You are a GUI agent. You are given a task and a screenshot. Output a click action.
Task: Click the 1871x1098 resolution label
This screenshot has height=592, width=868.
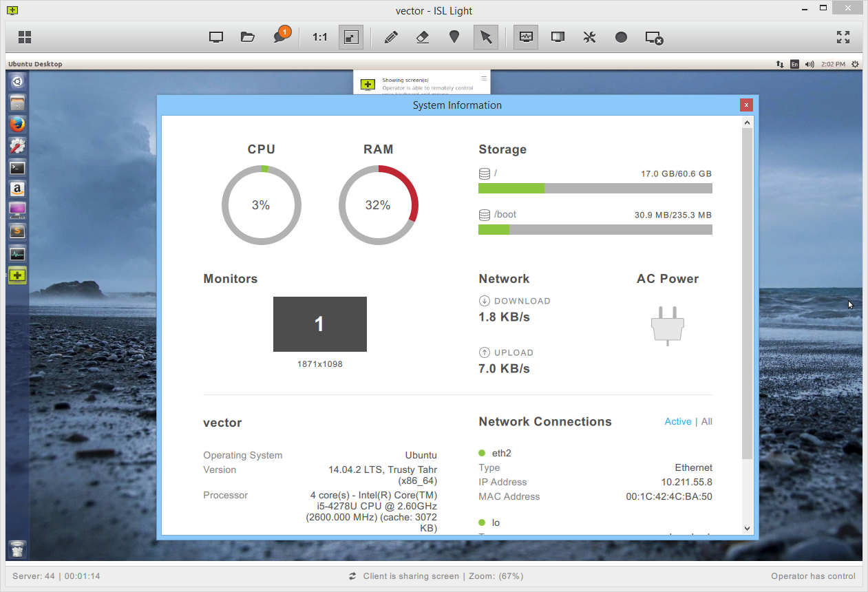point(320,363)
